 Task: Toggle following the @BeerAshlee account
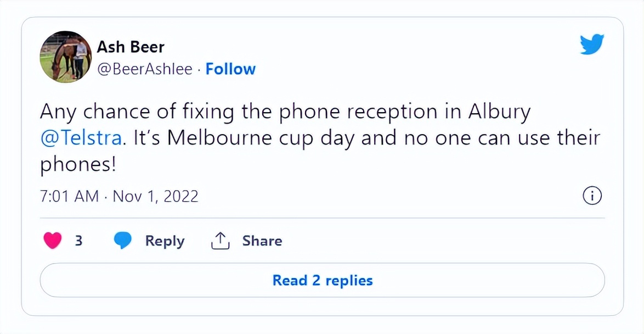[230, 69]
